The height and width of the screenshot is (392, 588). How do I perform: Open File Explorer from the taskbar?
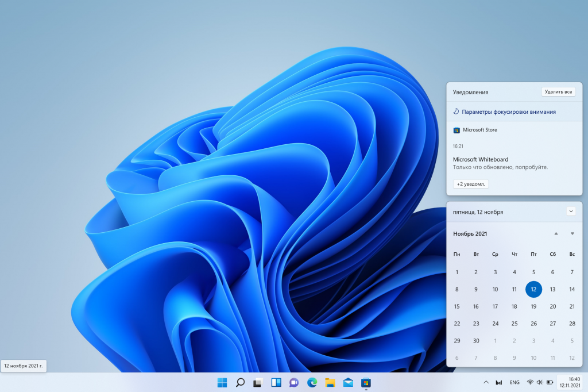click(330, 382)
